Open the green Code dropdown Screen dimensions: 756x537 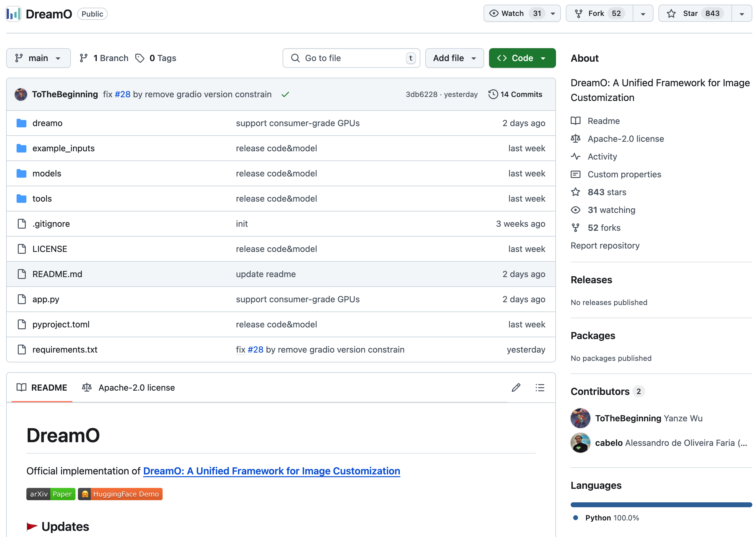click(x=522, y=58)
